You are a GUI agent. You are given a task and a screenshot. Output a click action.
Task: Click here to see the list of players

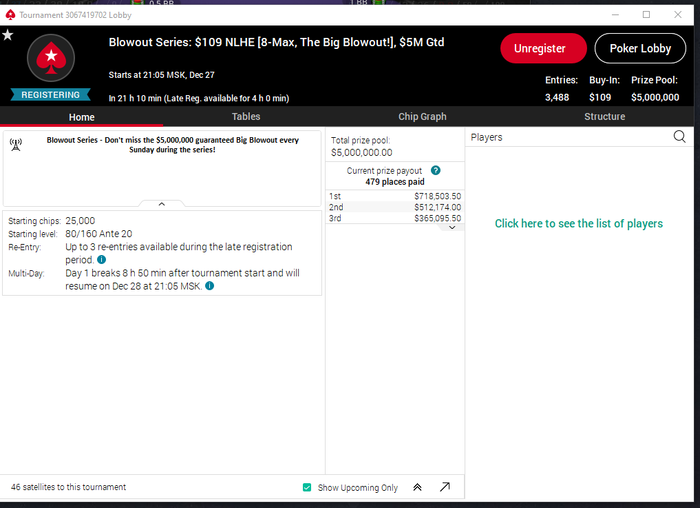click(x=579, y=223)
